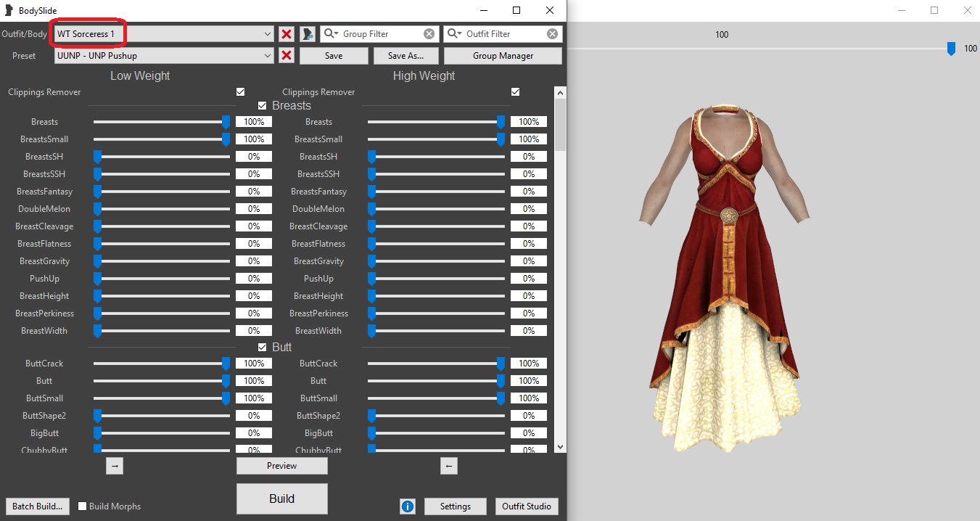The width and height of the screenshot is (980, 521).
Task: Click the High Weight heading text
Action: pos(424,75)
